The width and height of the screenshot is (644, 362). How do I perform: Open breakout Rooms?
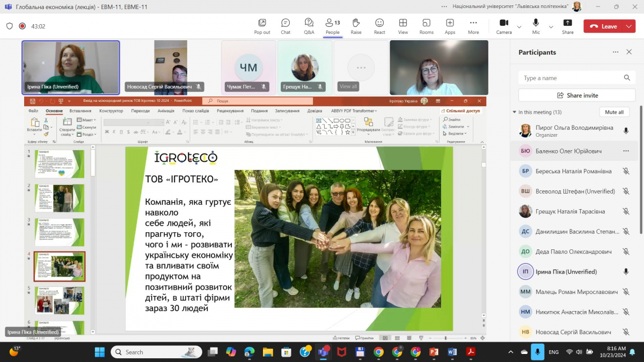pos(426,26)
